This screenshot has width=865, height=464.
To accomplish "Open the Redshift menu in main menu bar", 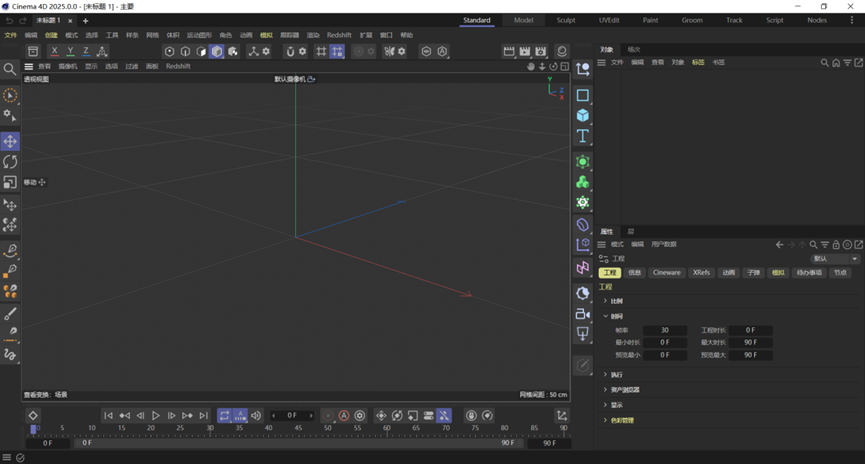I will click(x=339, y=35).
